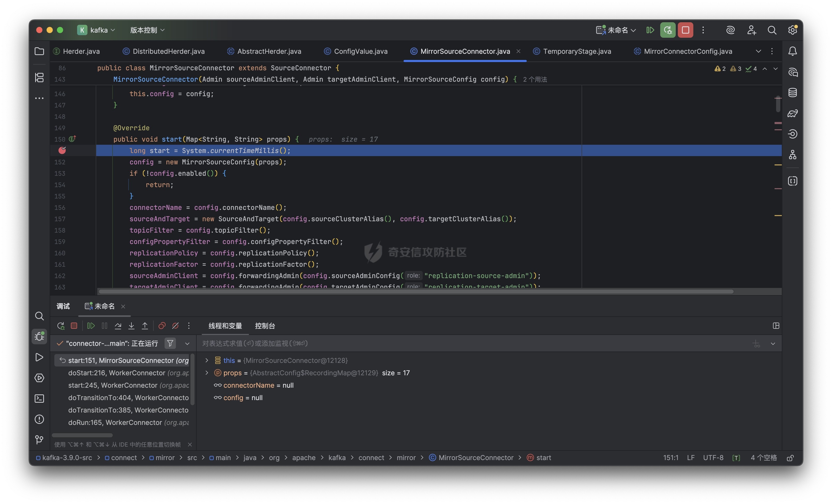Click the Step Over icon
This screenshot has height=504, width=832.
118,326
